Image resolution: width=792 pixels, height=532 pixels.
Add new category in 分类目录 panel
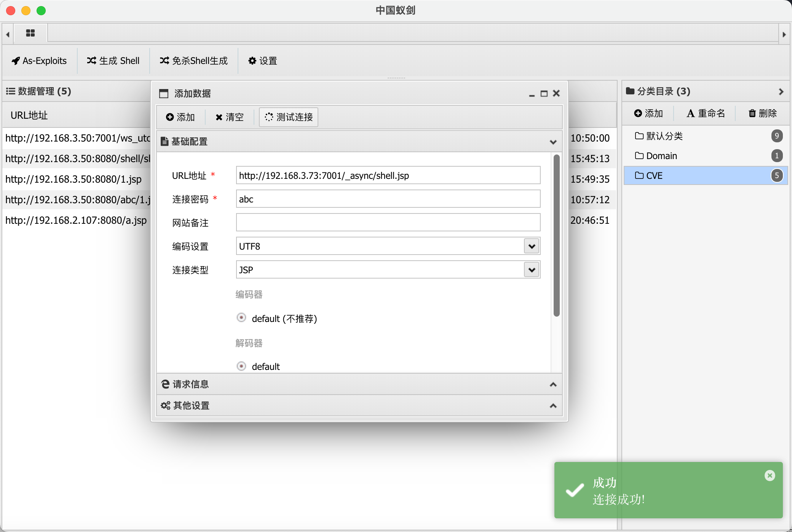tap(648, 113)
